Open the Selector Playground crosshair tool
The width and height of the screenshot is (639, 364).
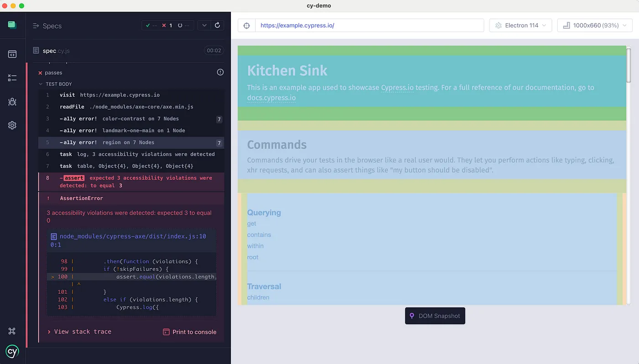click(246, 25)
